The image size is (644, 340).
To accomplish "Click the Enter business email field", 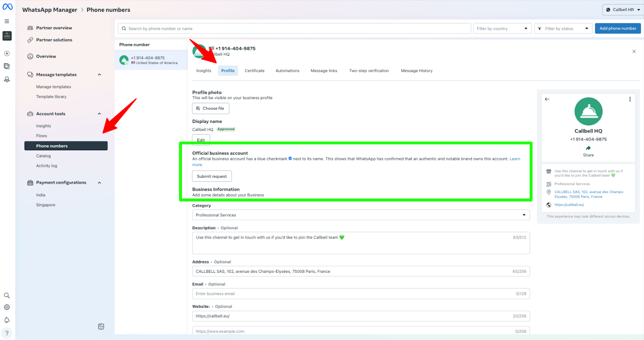I will (x=354, y=294).
